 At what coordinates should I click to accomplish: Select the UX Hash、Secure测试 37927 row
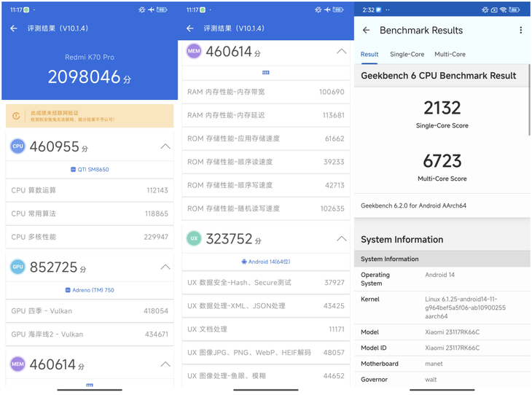pos(266,282)
